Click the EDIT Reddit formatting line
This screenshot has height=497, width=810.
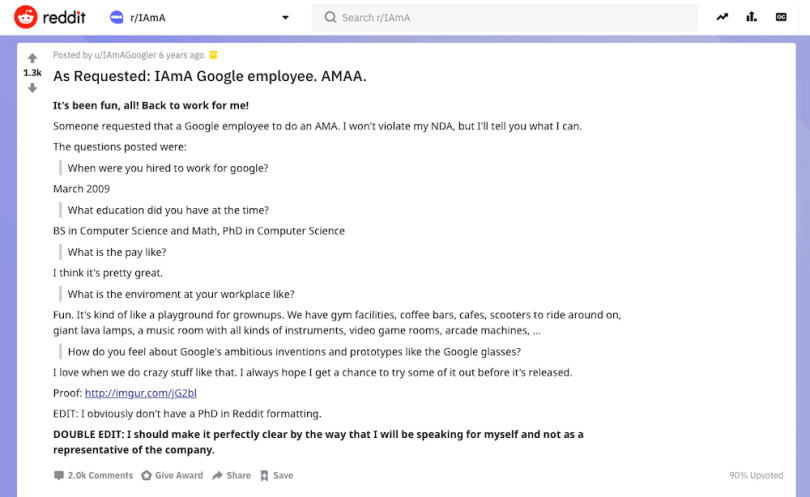187,414
